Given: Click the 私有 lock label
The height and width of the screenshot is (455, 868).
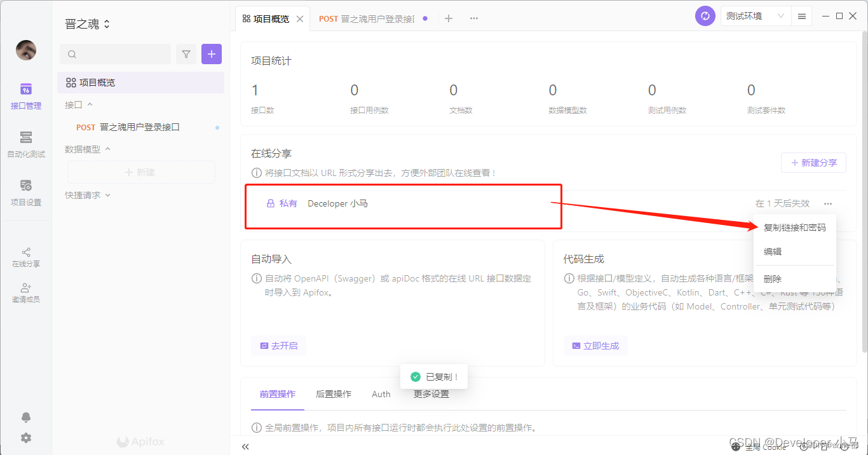Looking at the screenshot, I should click(282, 203).
